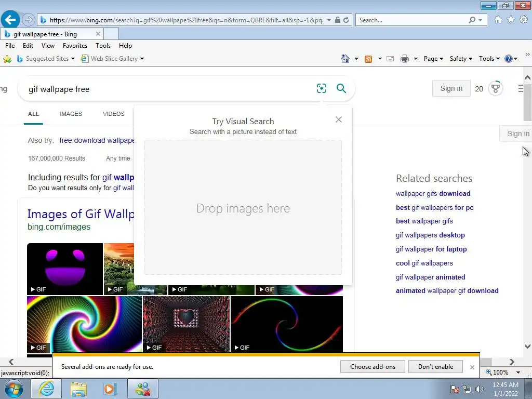Screen dimensions: 532x399
Task: Open the Bing rewards trophy icon
Action: click(495, 88)
